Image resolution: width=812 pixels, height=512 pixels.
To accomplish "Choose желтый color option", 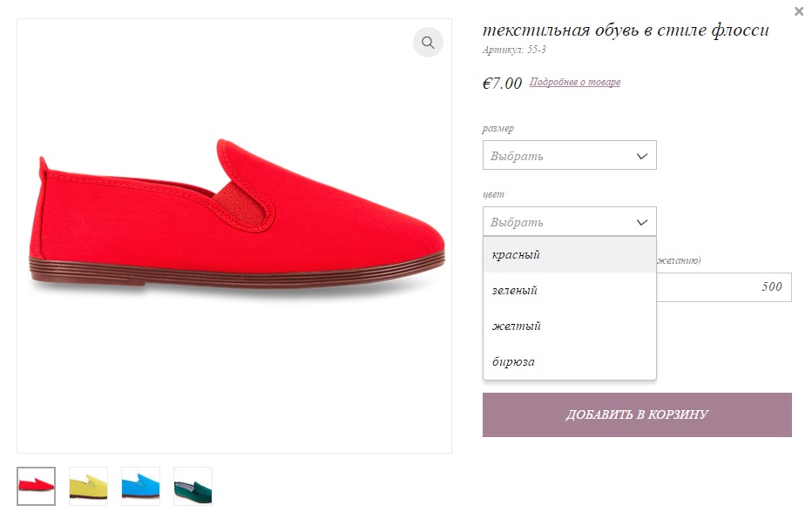I will coord(570,327).
